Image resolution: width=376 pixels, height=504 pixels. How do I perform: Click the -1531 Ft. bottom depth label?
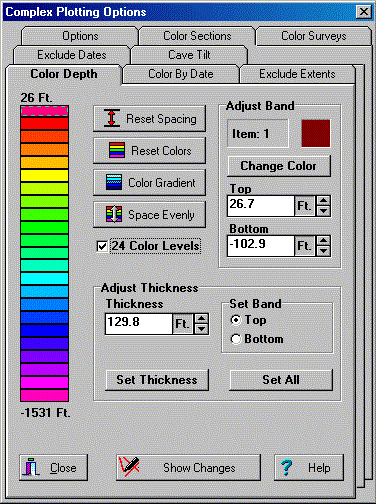tap(45, 413)
